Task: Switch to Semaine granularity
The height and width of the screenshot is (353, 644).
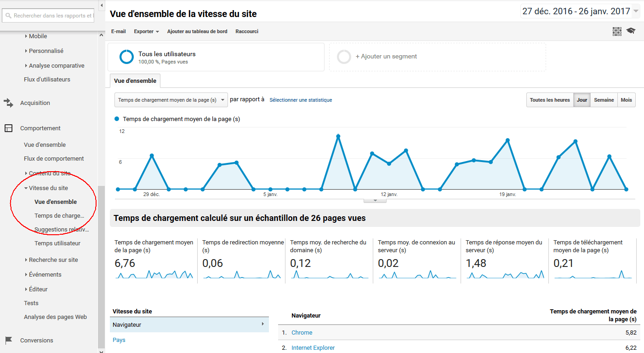Action: [x=604, y=99]
